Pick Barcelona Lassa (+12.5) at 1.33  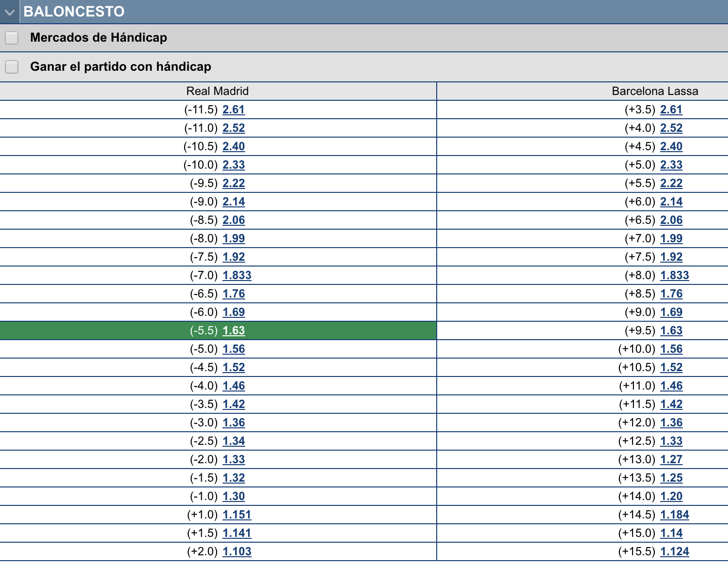(x=671, y=441)
